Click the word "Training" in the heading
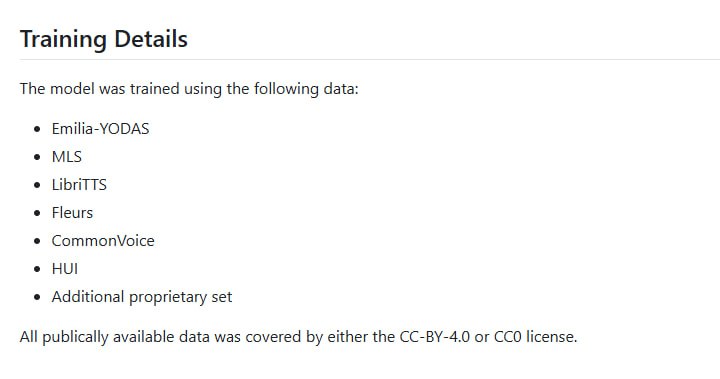Viewport: 720px width, 379px height. [63, 40]
